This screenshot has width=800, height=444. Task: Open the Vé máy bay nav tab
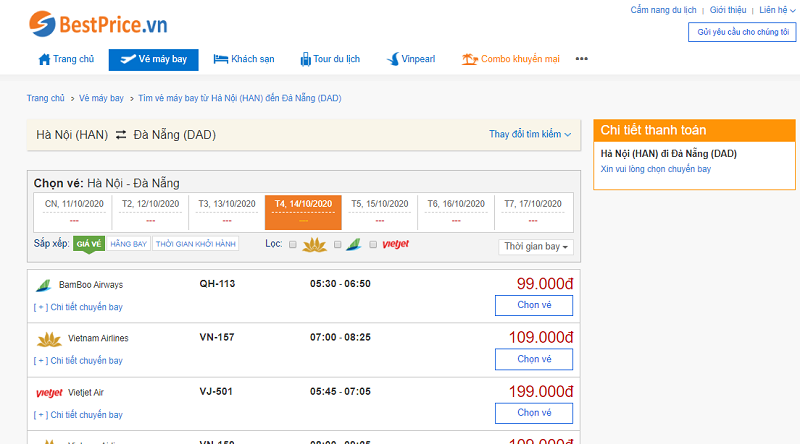coord(154,59)
